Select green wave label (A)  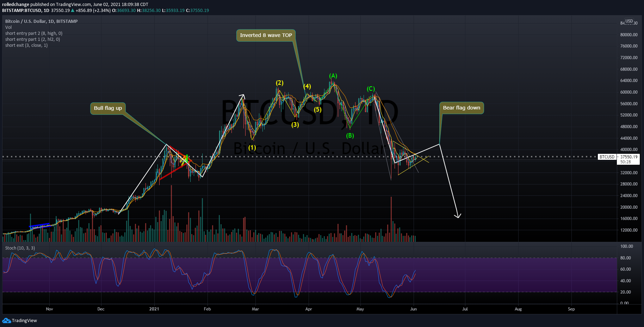[333, 76]
